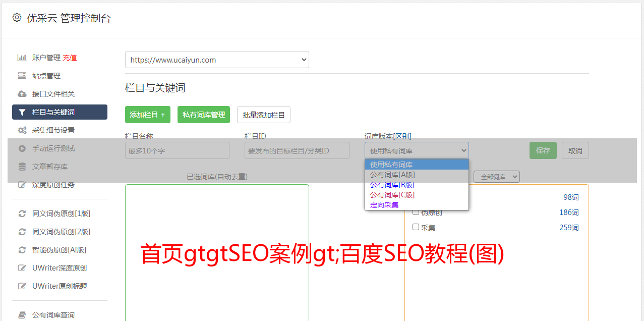Viewport: 644px width, 321px height.
Task: Click the red 充值 link
Action: tap(70, 58)
